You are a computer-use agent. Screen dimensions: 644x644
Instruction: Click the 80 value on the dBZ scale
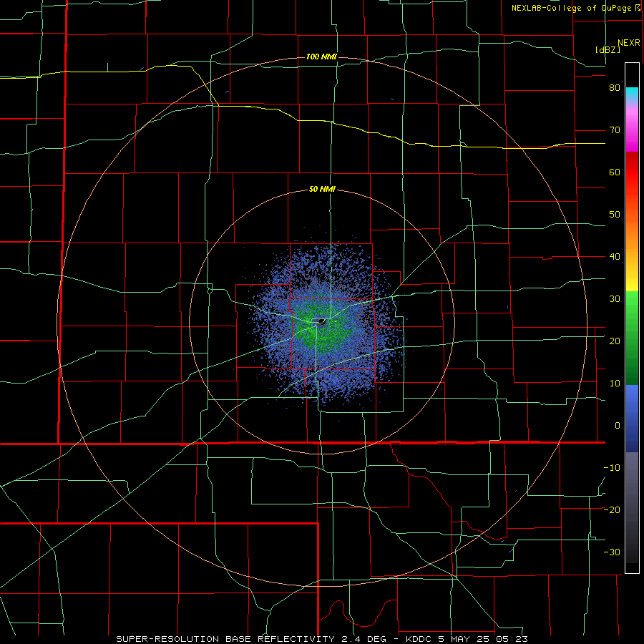tap(615, 88)
